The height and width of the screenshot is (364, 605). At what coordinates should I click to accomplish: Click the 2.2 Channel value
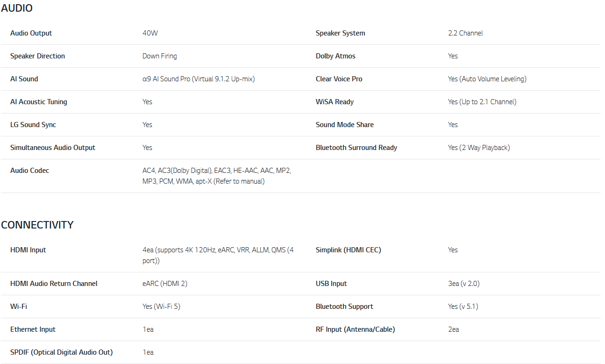pyautogui.click(x=465, y=33)
